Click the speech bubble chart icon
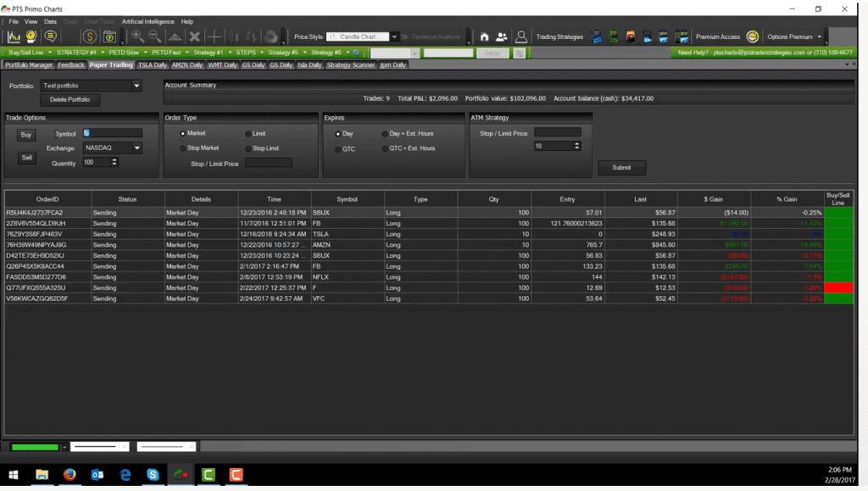 [51, 36]
